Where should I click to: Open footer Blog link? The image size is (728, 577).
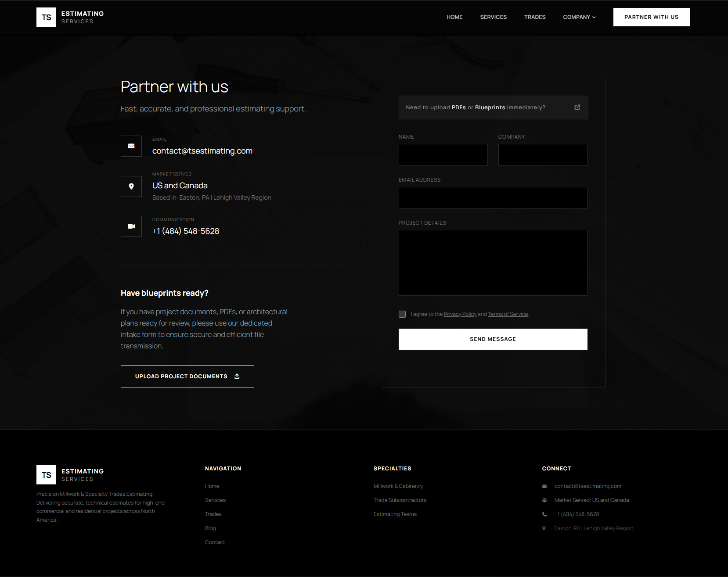click(x=210, y=528)
